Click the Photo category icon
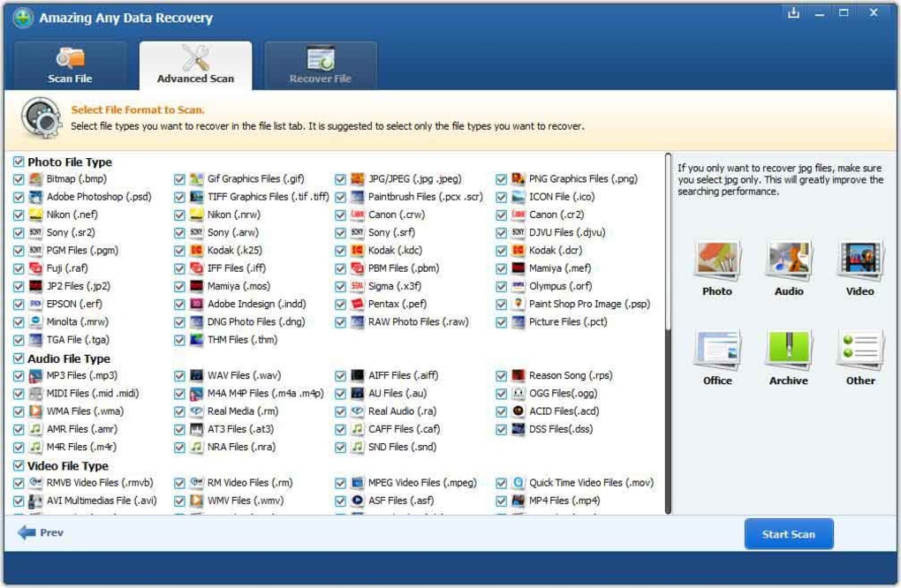This screenshot has height=588, width=901. tap(716, 262)
